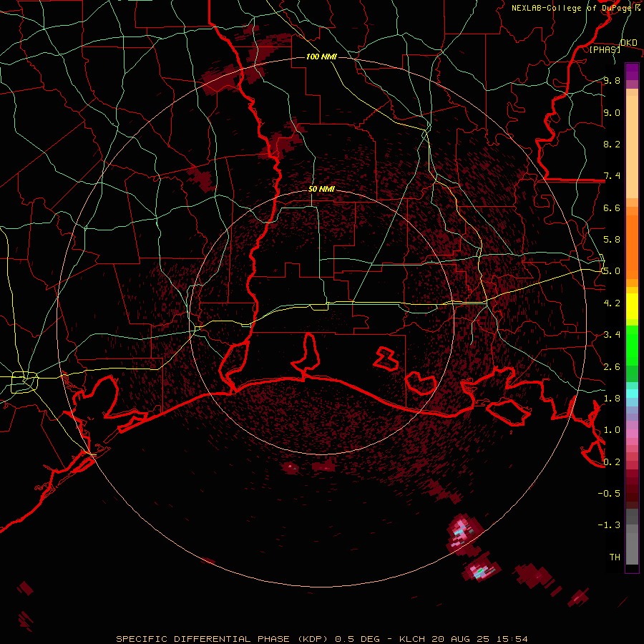Viewport: 644px width, 644px height.
Task: Click the 0.2 value on the color scale
Action: click(x=612, y=462)
